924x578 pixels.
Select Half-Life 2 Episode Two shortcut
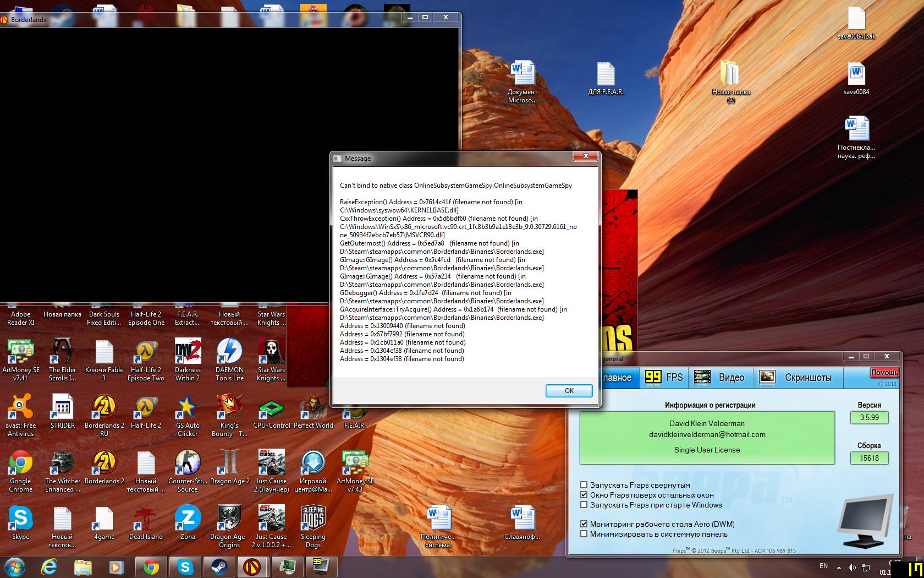coord(146,360)
